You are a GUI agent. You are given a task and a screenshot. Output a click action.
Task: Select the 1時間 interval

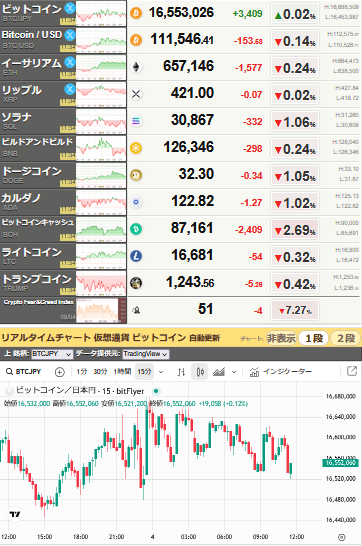(122, 372)
